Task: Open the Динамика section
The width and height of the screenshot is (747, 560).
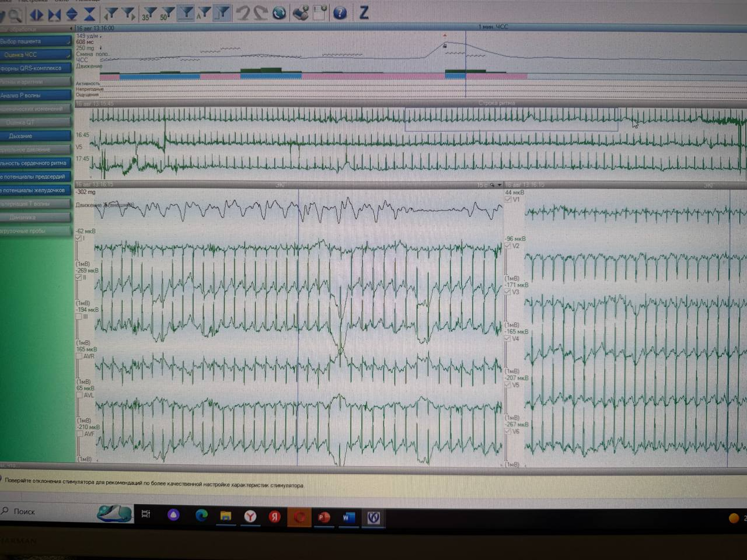Action: tap(35, 217)
